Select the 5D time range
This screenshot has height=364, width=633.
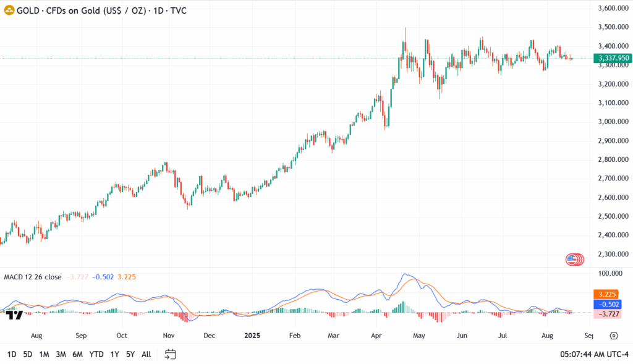28,354
